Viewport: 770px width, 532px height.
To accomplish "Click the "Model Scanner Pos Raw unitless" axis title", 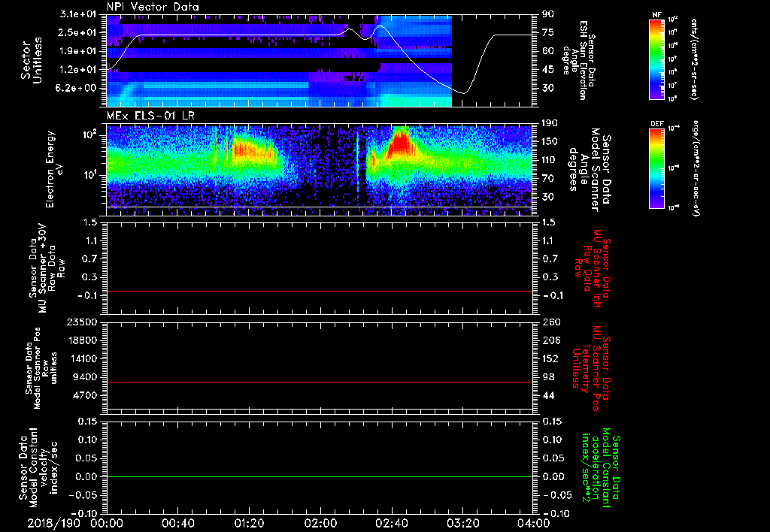I will point(41,368).
